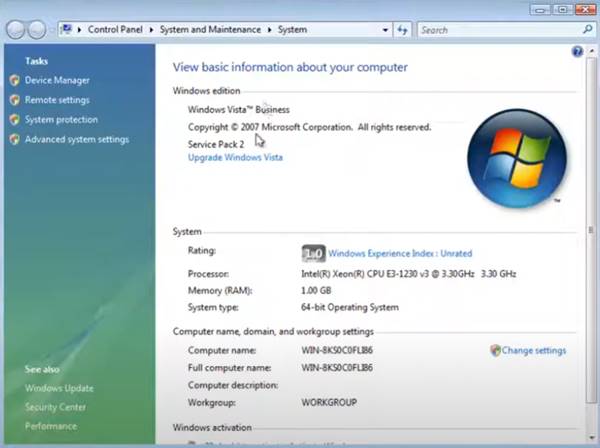Viewport: 600px width, 448px height.
Task: Click the shield icon beside Advanced system settings
Action: click(15, 139)
